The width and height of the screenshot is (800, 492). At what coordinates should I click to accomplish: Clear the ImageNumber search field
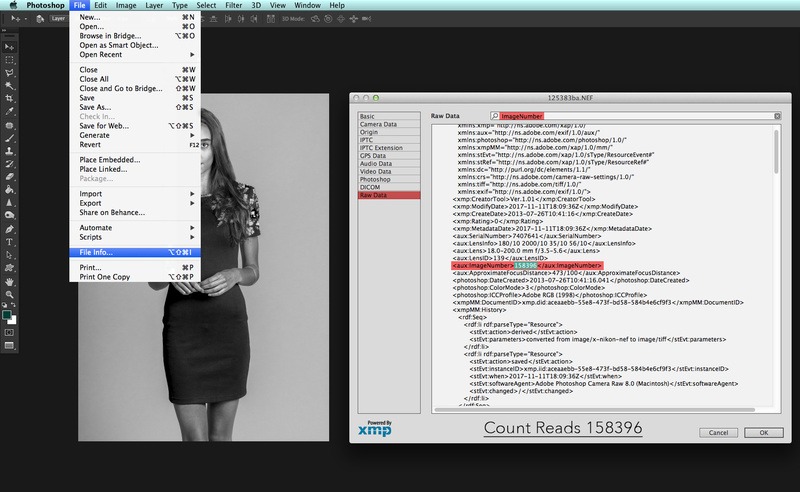[x=777, y=117]
